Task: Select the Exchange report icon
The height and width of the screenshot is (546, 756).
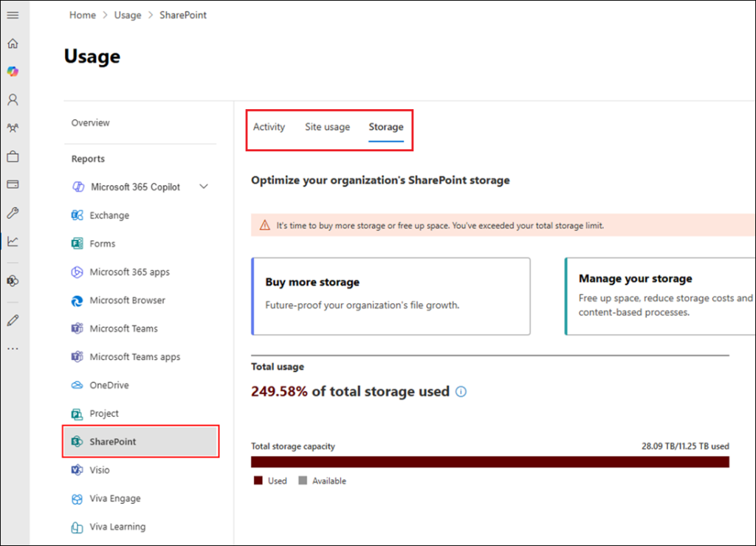Action: coord(78,215)
